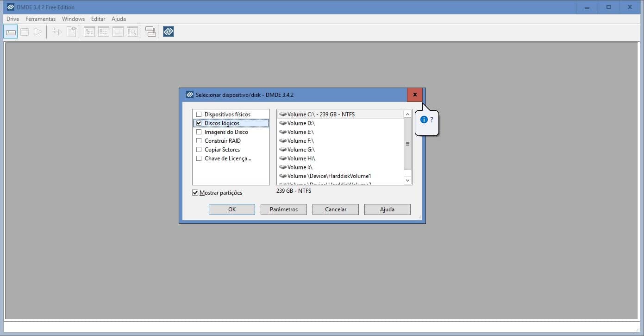Click the new document sparkle toolbar icon
Viewport: 644px width, 336px height.
71,32
